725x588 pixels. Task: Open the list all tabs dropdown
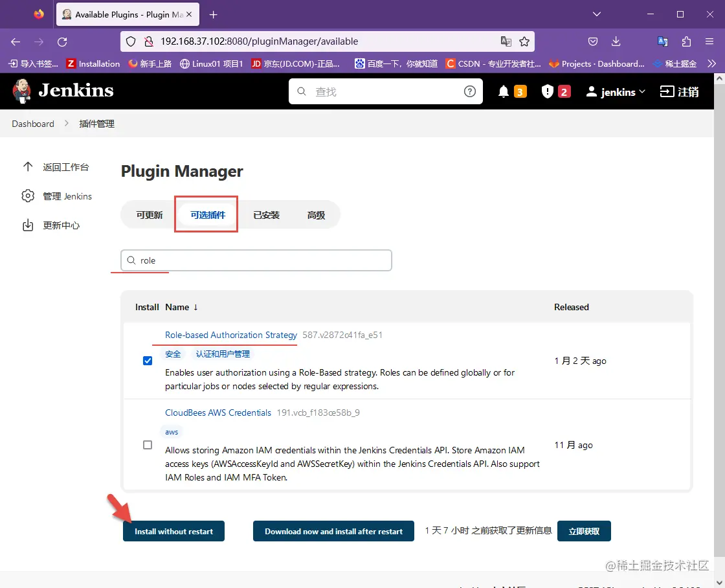[596, 14]
